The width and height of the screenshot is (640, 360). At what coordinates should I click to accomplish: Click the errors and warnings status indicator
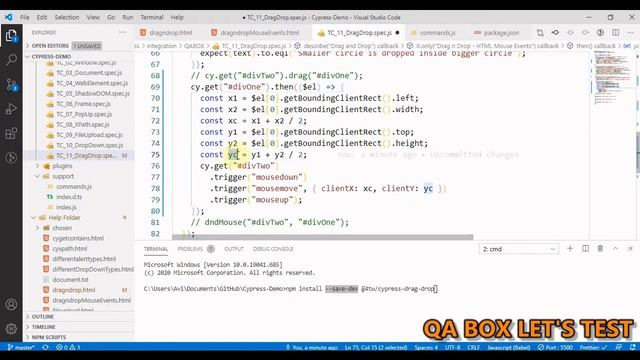click(68, 347)
